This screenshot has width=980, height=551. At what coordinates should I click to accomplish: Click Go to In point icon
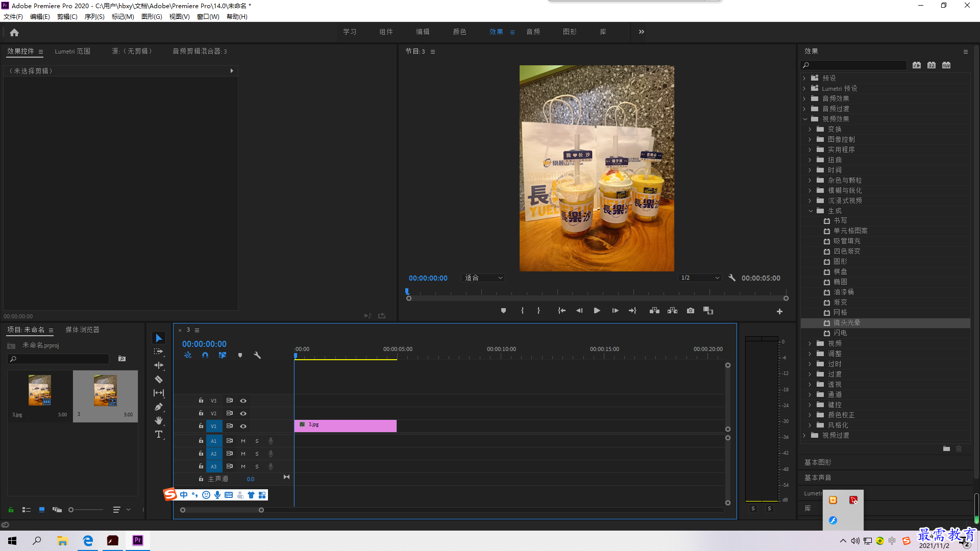pos(561,311)
